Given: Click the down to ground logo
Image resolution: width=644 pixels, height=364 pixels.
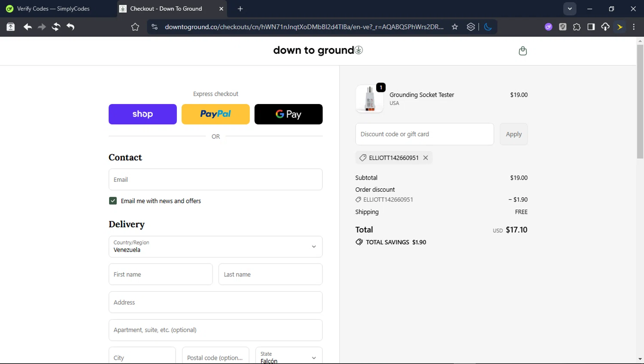Looking at the screenshot, I should [x=318, y=50].
